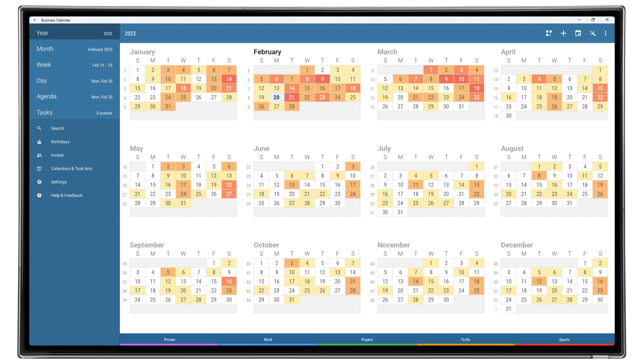Select February 20 in year grid
The height and width of the screenshot is (362, 644).
tap(276, 98)
